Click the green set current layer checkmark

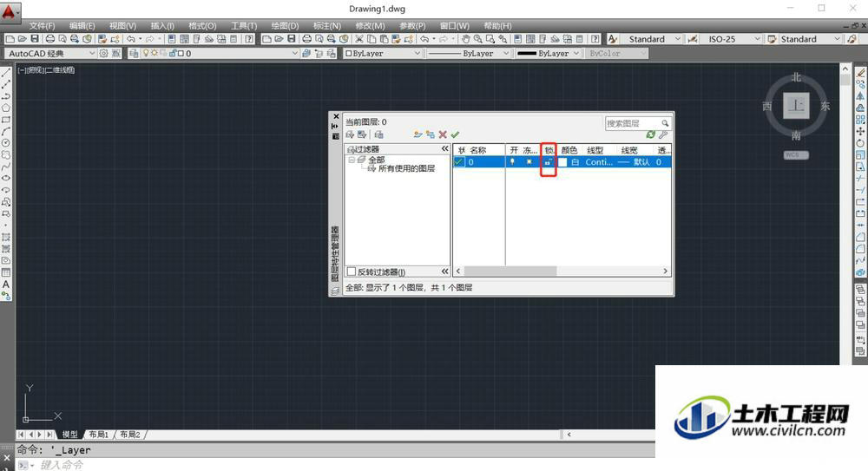pyautogui.click(x=455, y=134)
